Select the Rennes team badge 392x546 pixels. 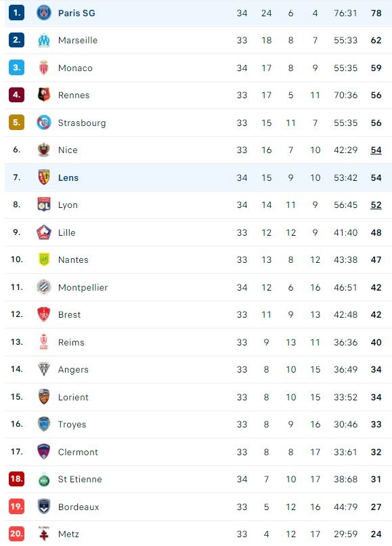[x=44, y=96]
